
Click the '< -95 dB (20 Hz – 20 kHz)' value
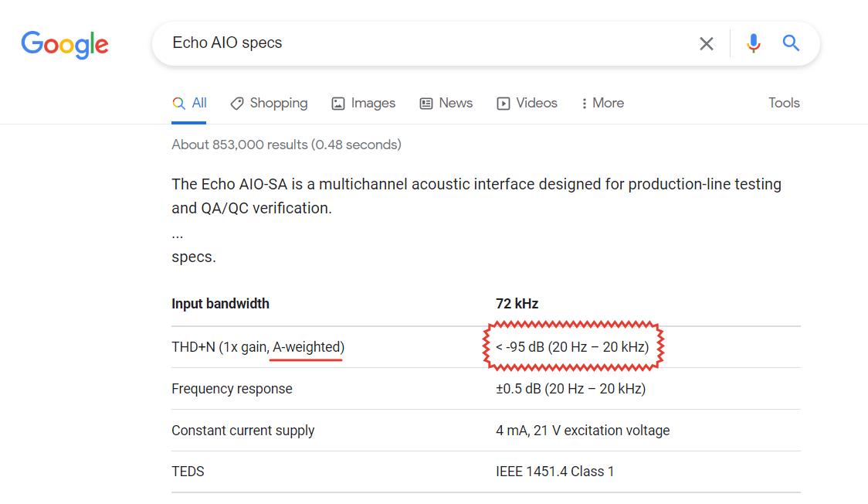click(572, 347)
